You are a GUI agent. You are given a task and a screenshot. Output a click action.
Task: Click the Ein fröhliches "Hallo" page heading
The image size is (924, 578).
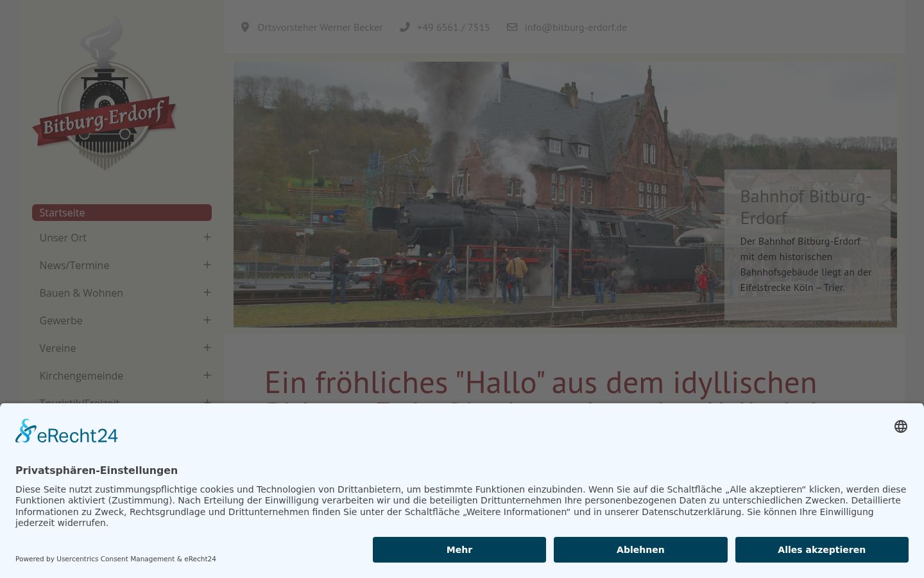point(540,383)
